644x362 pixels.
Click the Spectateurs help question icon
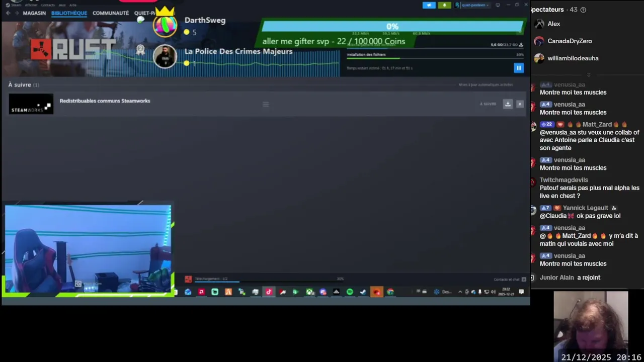[583, 10]
